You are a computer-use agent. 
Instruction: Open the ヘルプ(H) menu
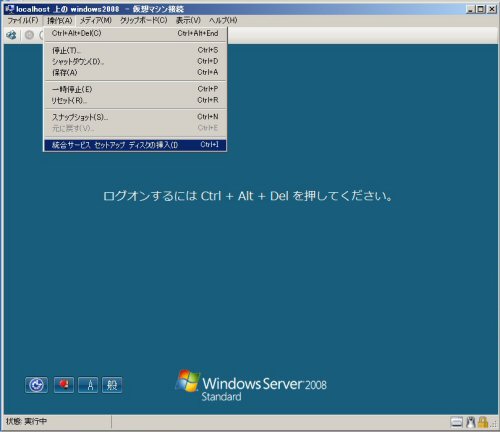coord(223,20)
